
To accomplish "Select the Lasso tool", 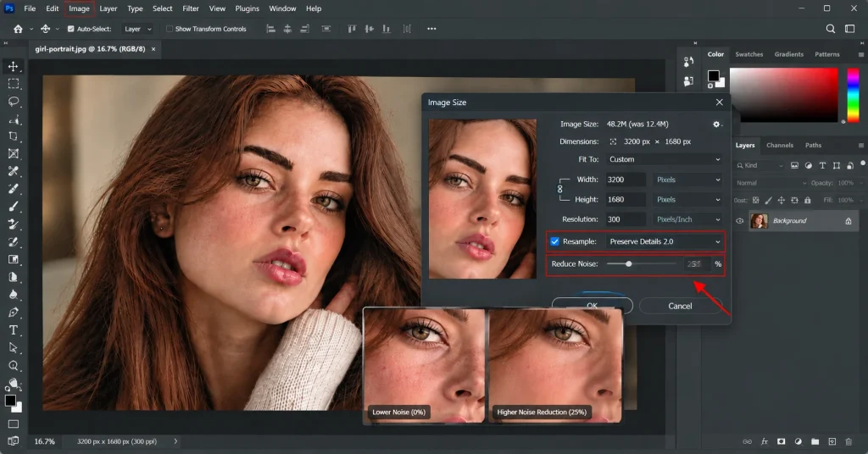I will [x=14, y=102].
